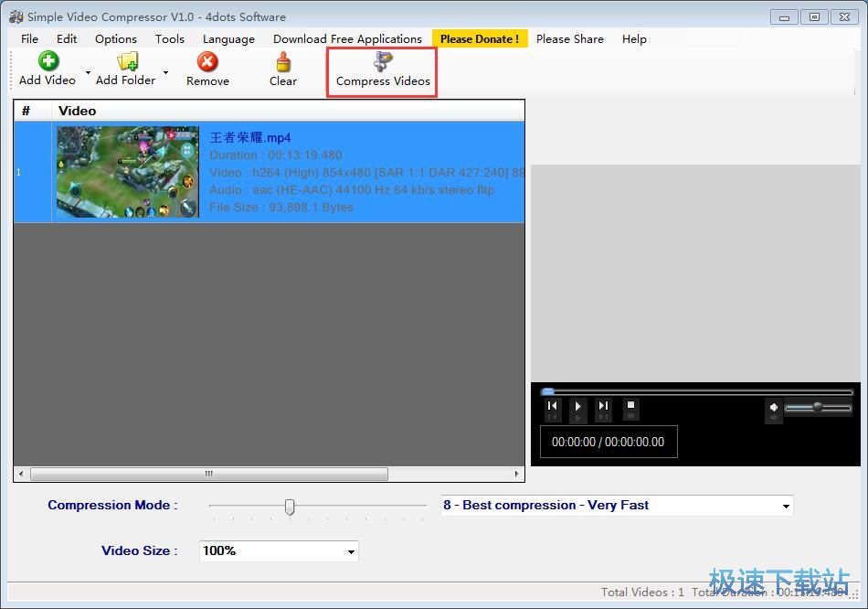
Task: Open the Language menu
Action: (x=228, y=38)
